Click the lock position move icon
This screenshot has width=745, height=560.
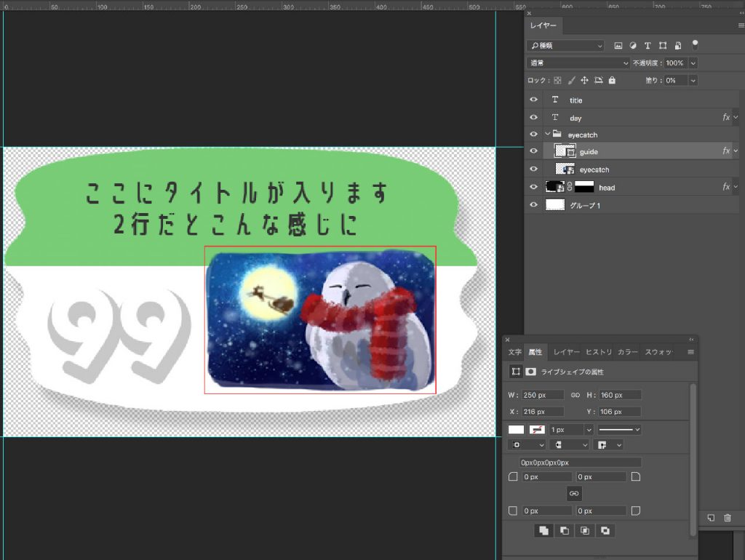point(584,81)
